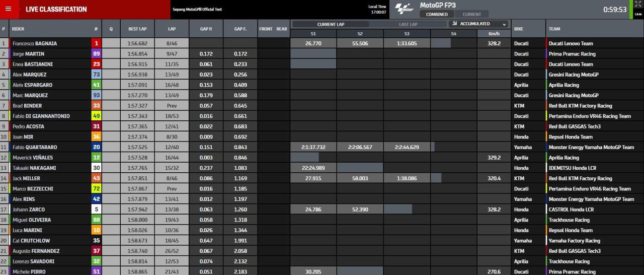This screenshot has height=275, width=644.
Task: Click Trackhouse Racing in Oliveira's row
Action: tap(569, 220)
